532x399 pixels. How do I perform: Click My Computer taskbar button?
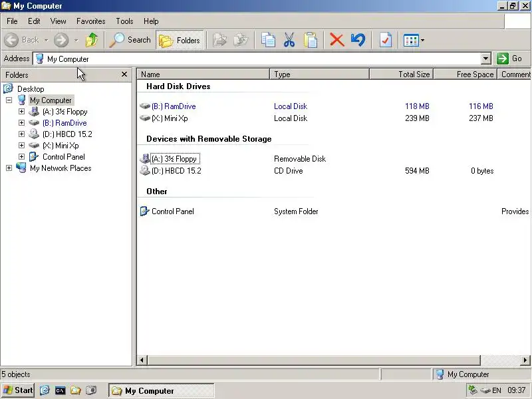(161, 390)
